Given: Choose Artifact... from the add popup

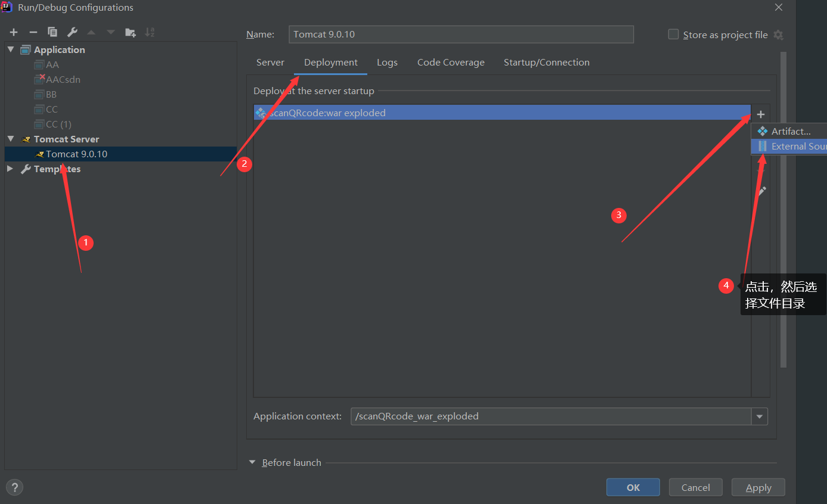Looking at the screenshot, I should (789, 131).
